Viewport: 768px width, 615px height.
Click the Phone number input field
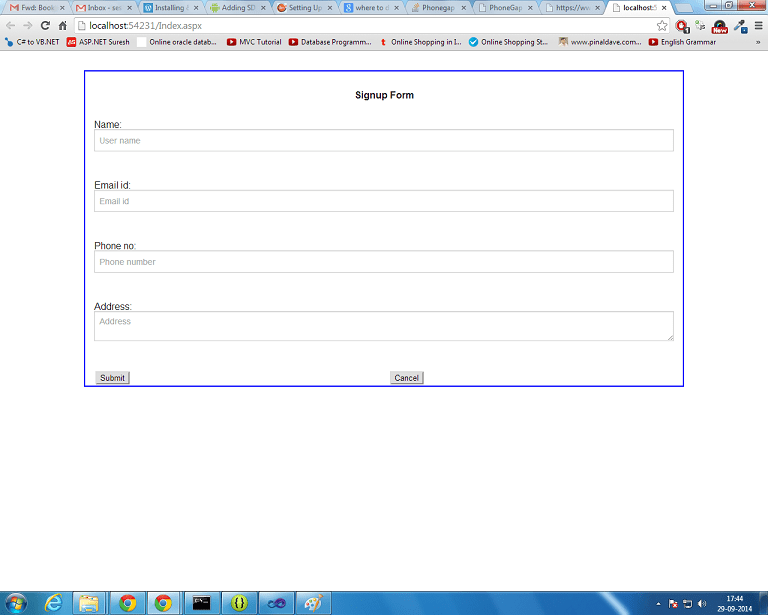click(x=384, y=262)
